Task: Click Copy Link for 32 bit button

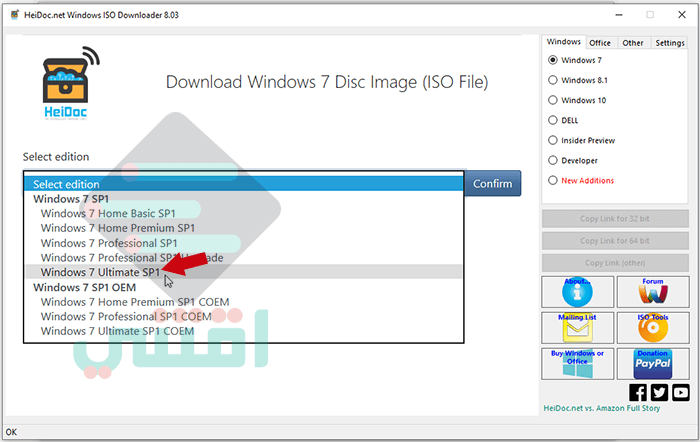Action: click(x=615, y=219)
